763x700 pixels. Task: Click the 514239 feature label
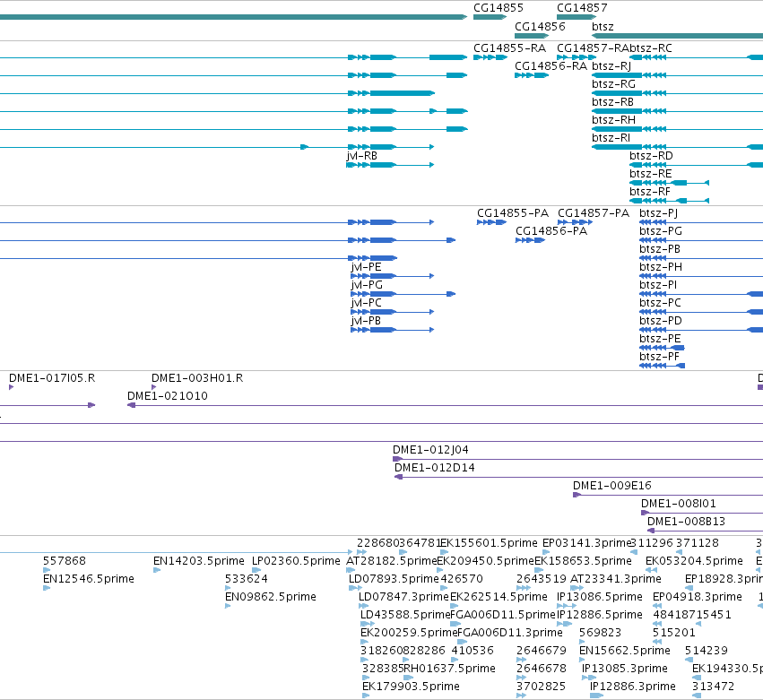pyautogui.click(x=707, y=651)
